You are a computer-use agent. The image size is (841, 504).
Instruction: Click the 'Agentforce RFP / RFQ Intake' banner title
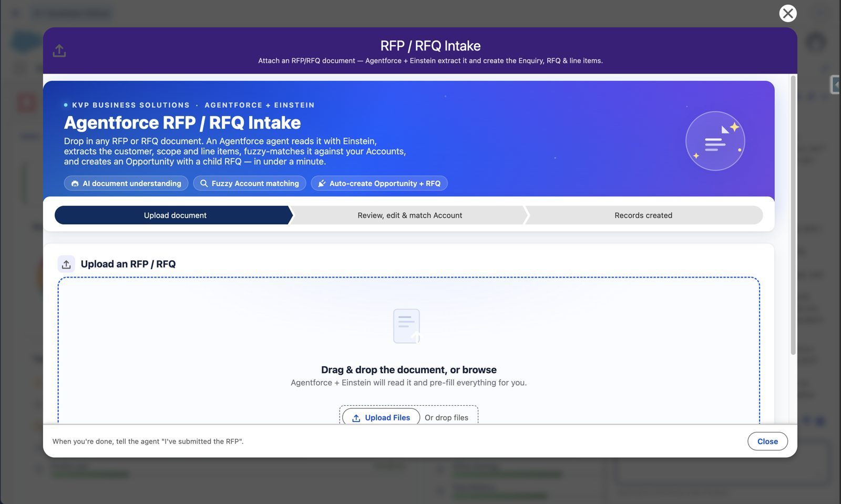[x=182, y=122]
